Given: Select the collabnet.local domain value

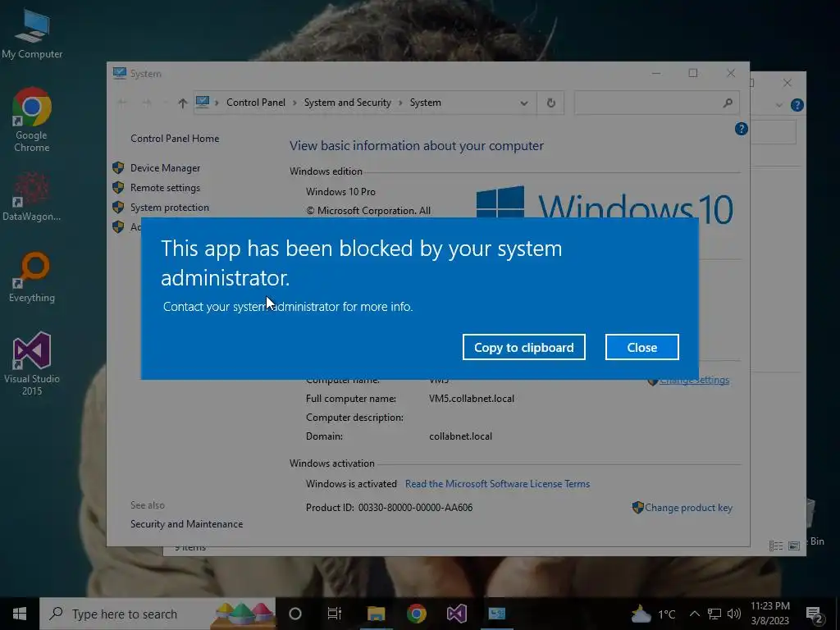Looking at the screenshot, I should point(460,436).
